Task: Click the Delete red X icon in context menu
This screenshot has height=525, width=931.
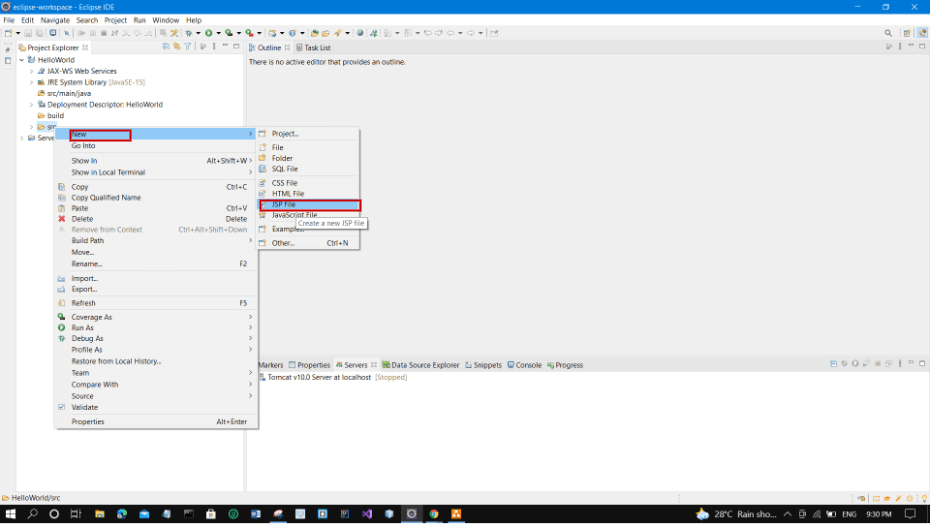Action: click(62, 219)
